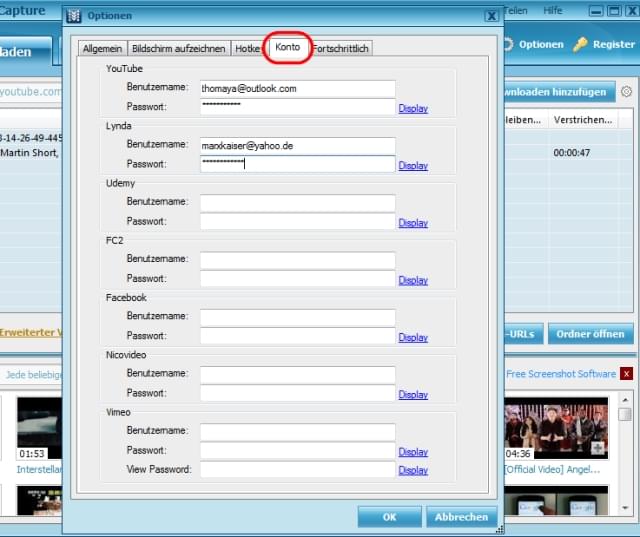The width and height of the screenshot is (640, 537).
Task: Click Display link for FC2 password
Action: pyautogui.click(x=413, y=280)
